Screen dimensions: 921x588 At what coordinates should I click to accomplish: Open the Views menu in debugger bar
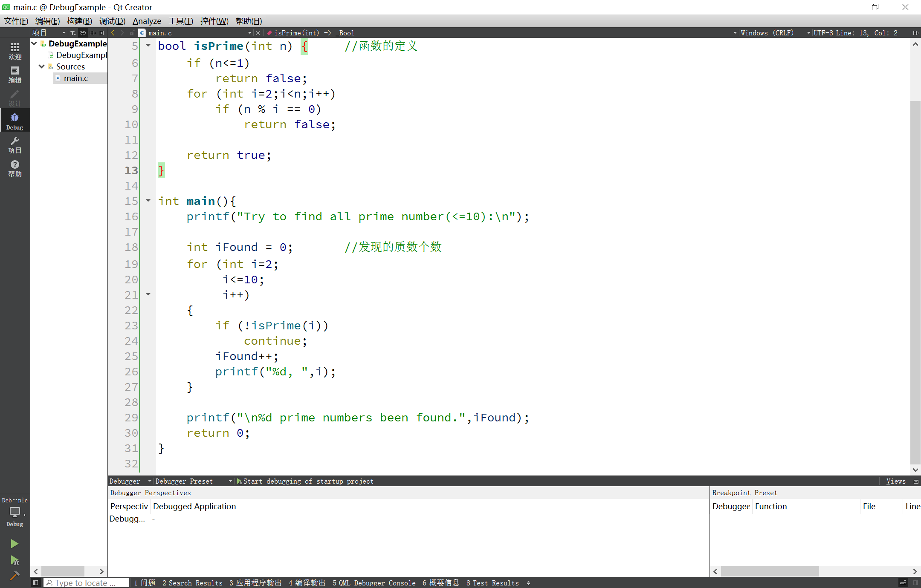pyautogui.click(x=895, y=481)
